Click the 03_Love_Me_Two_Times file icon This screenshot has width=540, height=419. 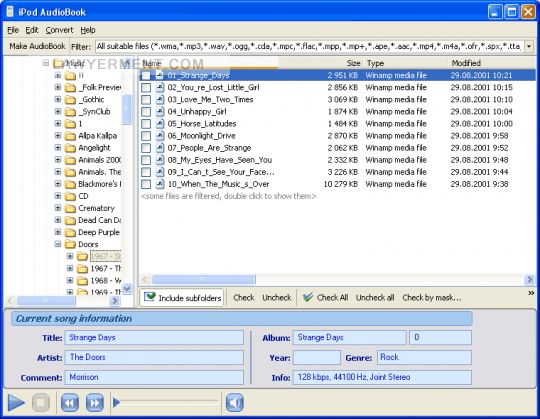[x=159, y=99]
